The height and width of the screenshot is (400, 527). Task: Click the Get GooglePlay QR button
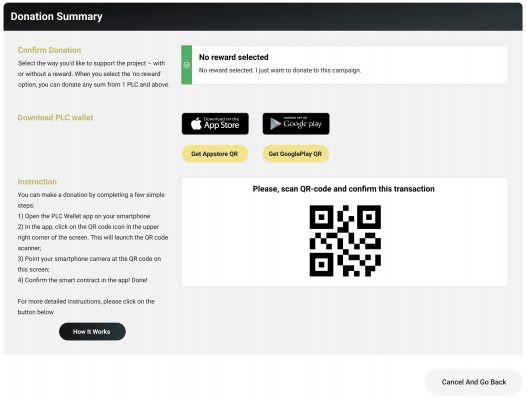(x=295, y=154)
